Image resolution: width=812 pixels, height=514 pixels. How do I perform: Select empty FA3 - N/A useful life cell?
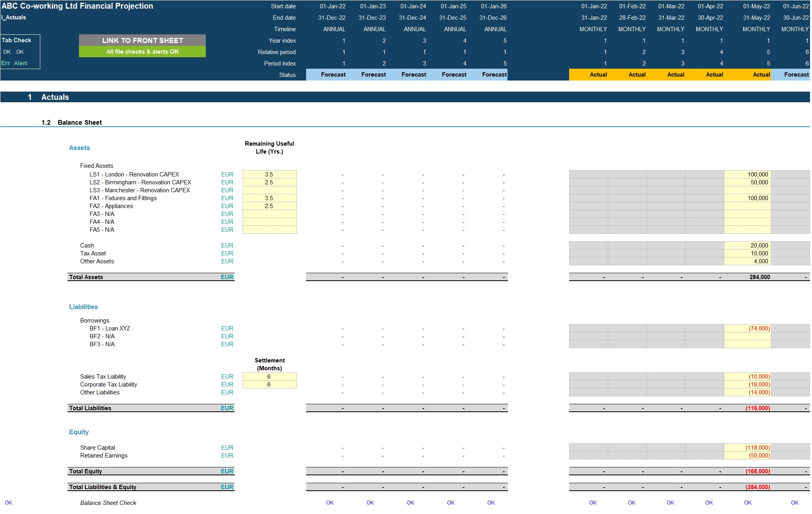pos(269,214)
